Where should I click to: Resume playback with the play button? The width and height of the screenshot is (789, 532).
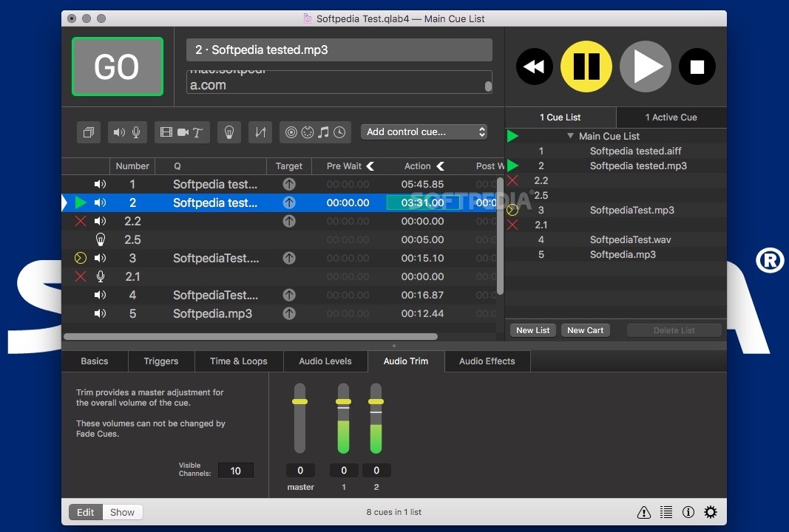[646, 66]
